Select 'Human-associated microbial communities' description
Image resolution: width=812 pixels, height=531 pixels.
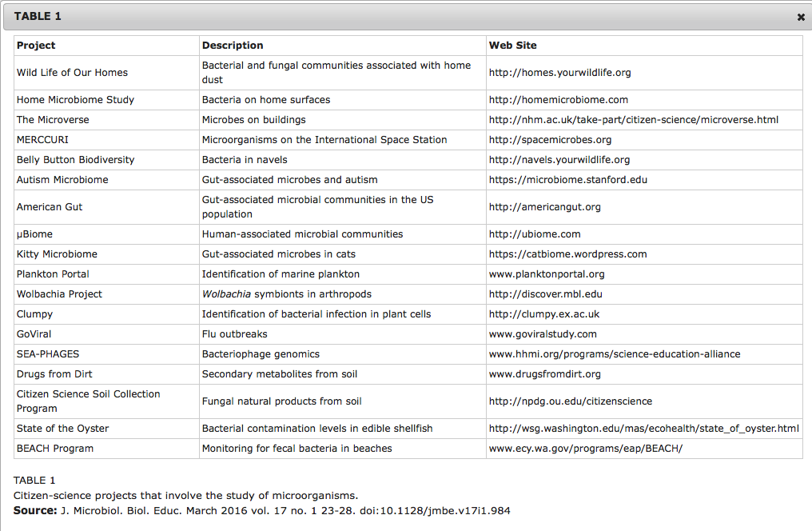click(x=302, y=234)
